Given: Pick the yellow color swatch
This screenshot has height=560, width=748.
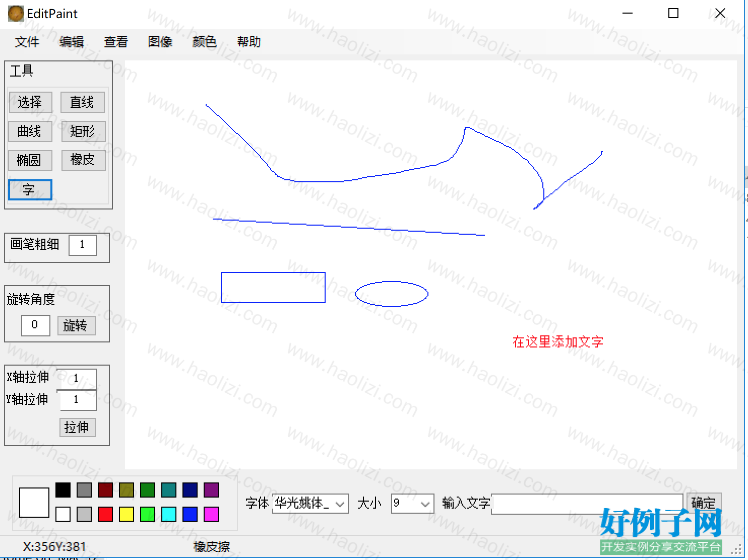Looking at the screenshot, I should (x=127, y=514).
